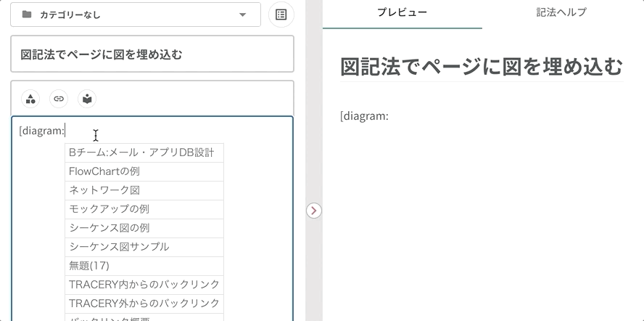Select TRACERY内からのバックリンク suggestion

click(x=144, y=285)
